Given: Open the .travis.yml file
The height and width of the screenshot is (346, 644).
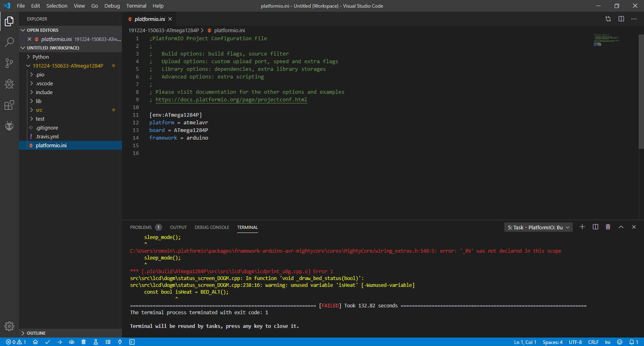Looking at the screenshot, I should 70,136.
